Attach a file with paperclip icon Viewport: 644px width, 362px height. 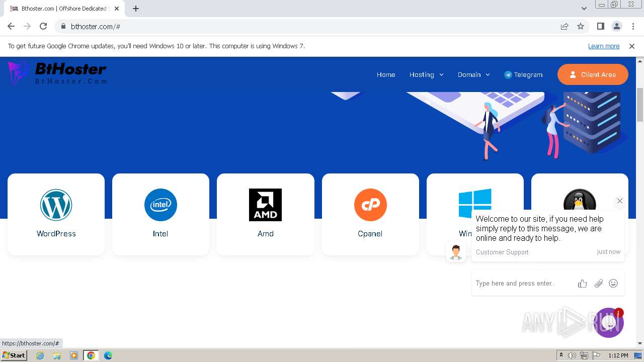click(x=598, y=284)
